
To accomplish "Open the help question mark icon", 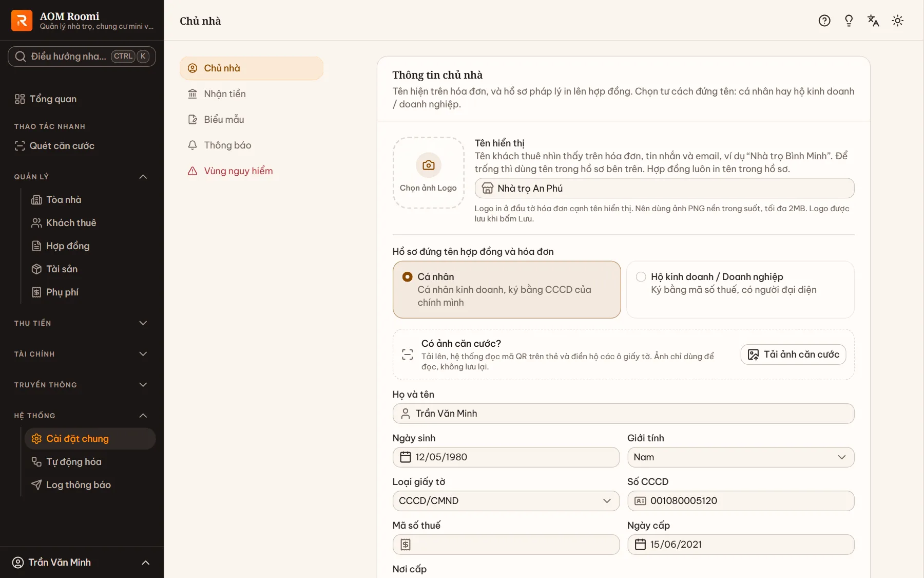I will [824, 21].
